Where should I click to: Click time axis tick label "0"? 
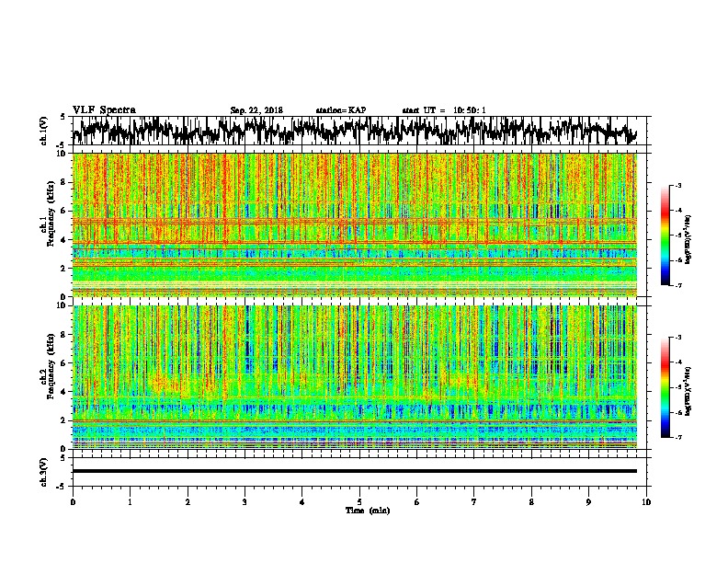(x=73, y=502)
